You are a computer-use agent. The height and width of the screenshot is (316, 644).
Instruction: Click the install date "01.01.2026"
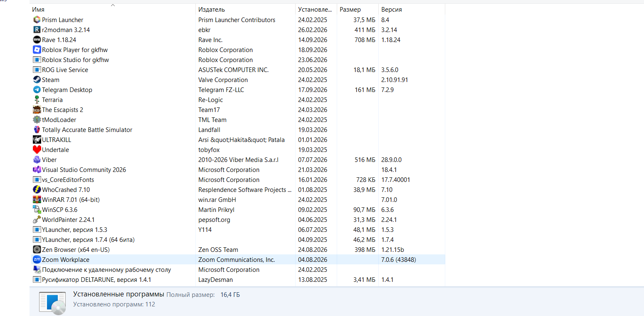[x=313, y=139]
